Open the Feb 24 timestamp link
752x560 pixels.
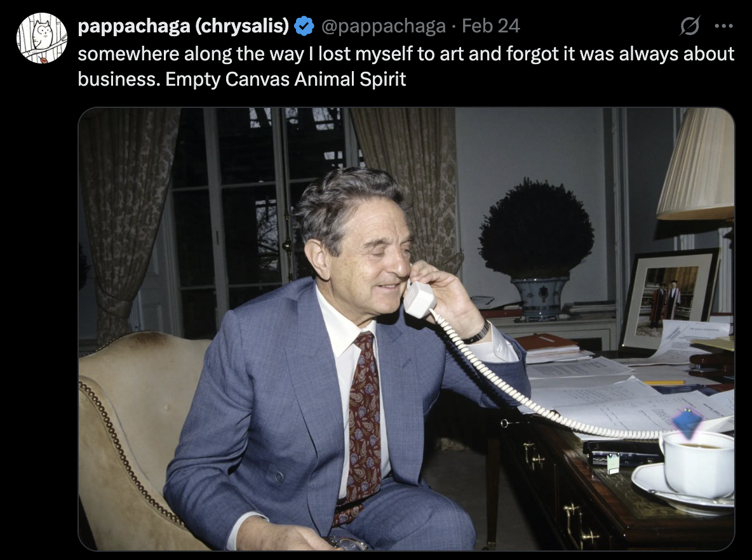[x=490, y=26]
